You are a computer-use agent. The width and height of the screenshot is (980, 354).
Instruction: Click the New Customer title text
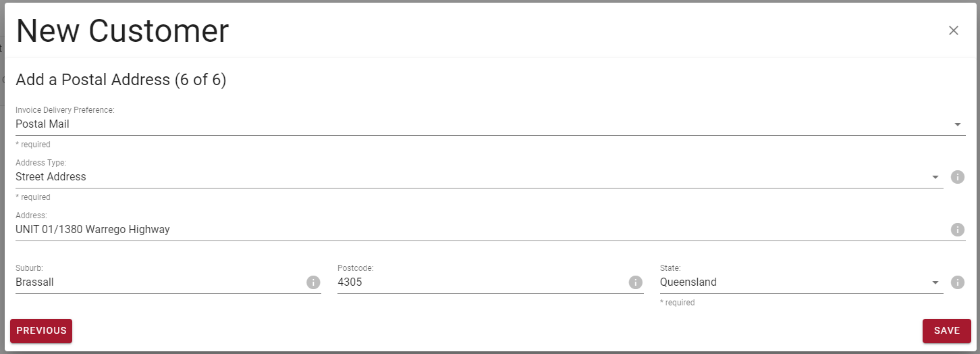[x=122, y=32]
